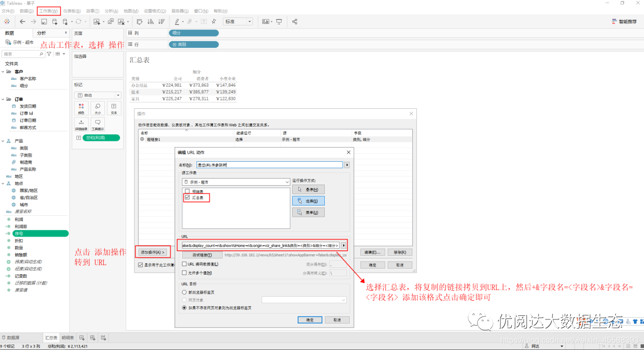Screen dimensions: 644x350
Task: Choose the 选择 run action button
Action: 308,200
